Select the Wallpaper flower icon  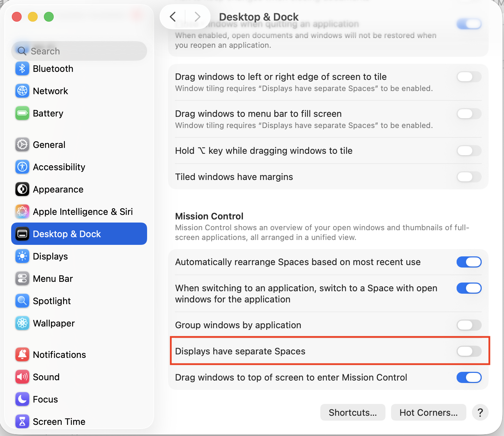(x=22, y=323)
